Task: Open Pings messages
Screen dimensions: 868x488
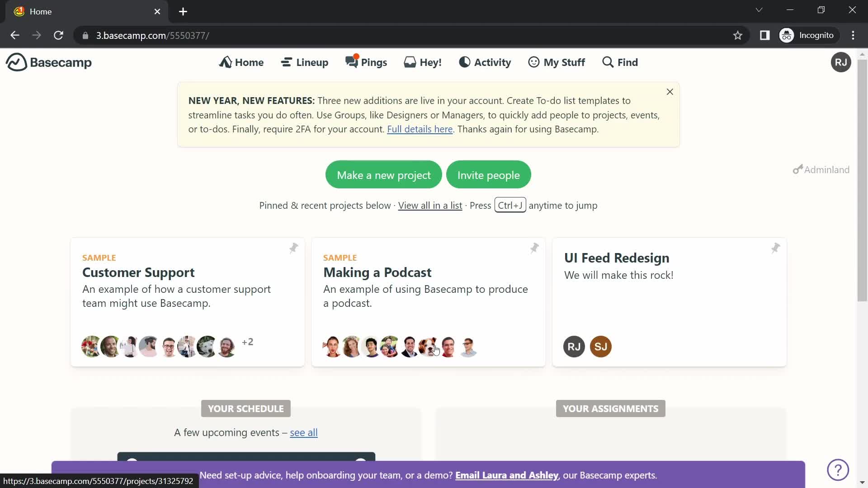Action: pyautogui.click(x=366, y=62)
